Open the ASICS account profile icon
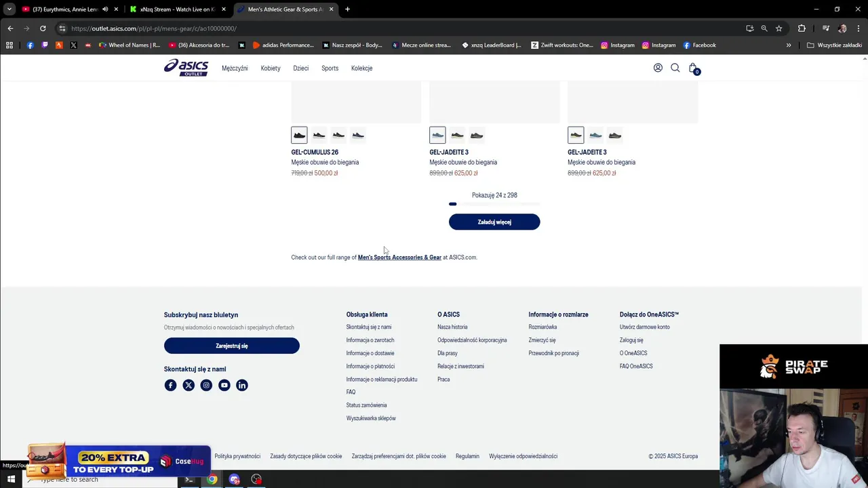The width and height of the screenshot is (868, 488). pyautogui.click(x=658, y=68)
